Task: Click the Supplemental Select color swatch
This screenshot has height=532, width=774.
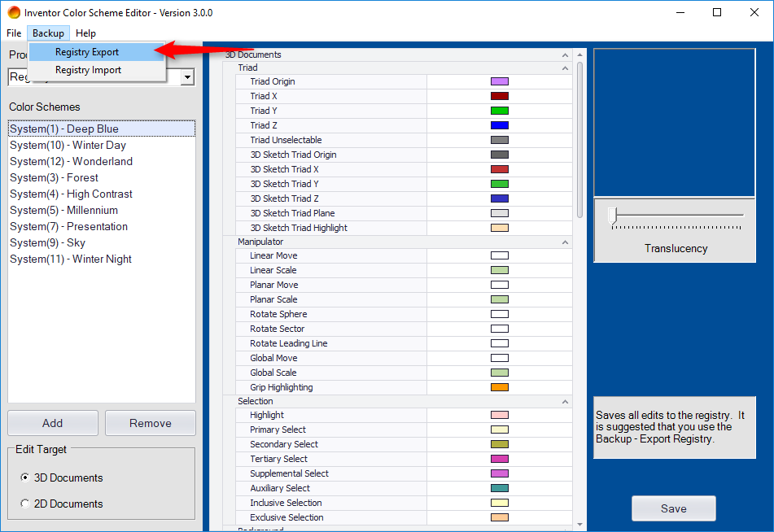Action: click(500, 473)
